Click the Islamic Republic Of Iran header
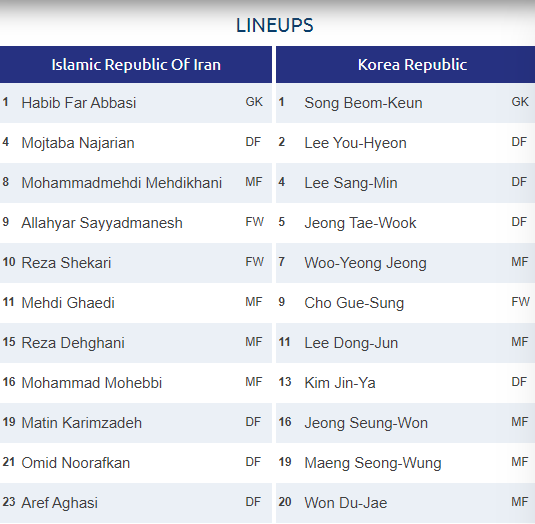Viewport: 535px width, 524px height. tap(136, 64)
